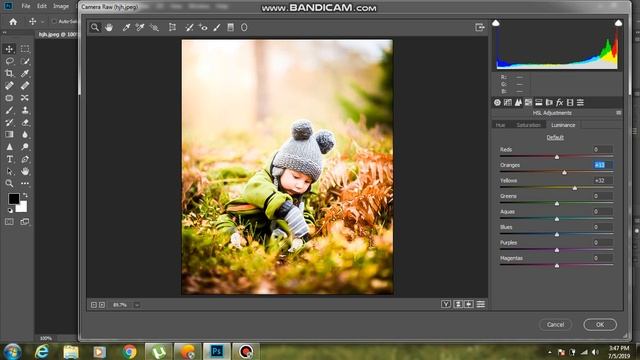Open the Tone Curve panel icon
Image resolution: width=640 pixels, height=360 pixels.
coord(508,102)
